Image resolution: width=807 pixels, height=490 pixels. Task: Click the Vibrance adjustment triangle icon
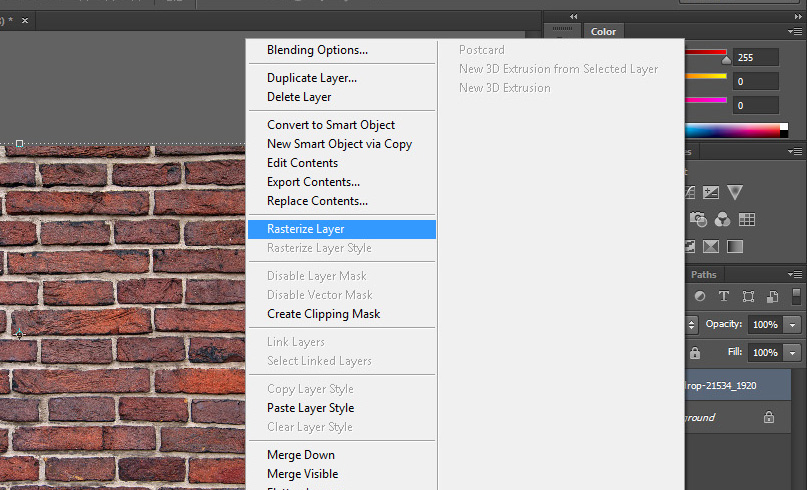(x=735, y=192)
